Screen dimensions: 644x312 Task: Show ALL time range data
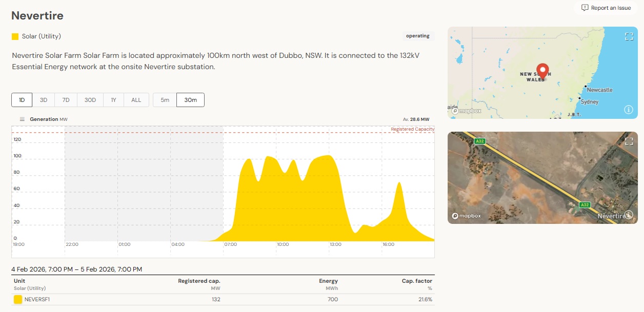pos(136,100)
